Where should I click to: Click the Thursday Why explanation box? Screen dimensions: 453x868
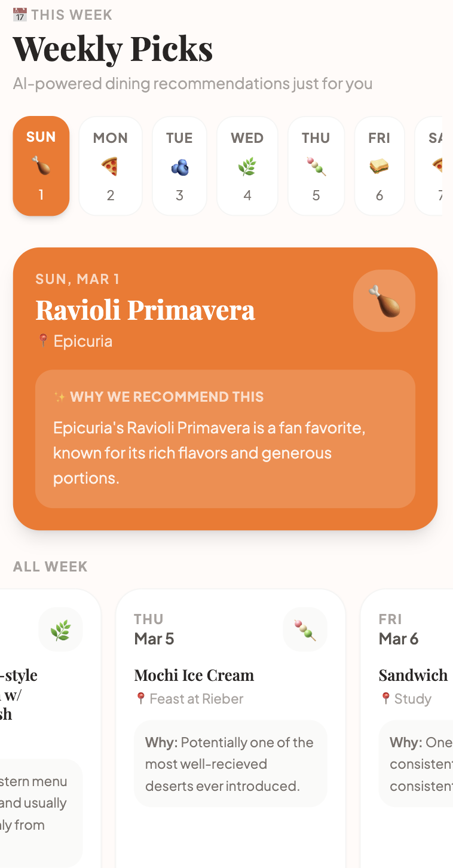(x=231, y=764)
